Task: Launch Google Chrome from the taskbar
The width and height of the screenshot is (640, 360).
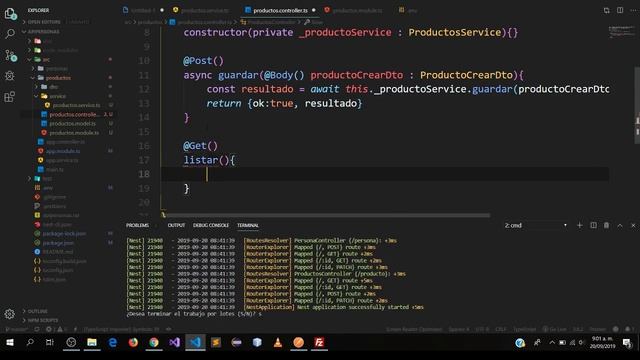Action: pos(154,342)
